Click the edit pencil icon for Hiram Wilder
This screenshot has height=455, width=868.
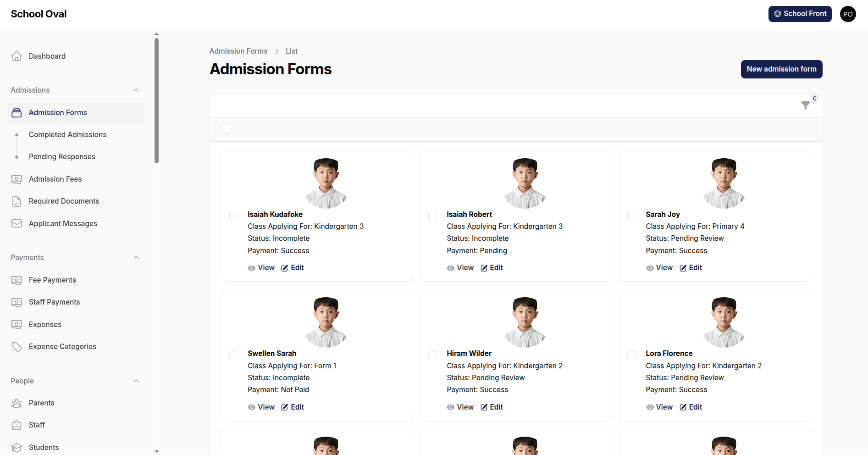click(484, 407)
